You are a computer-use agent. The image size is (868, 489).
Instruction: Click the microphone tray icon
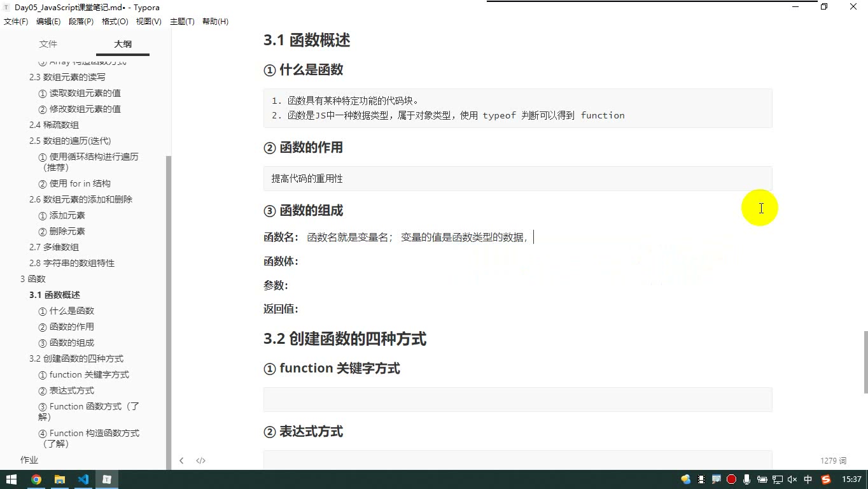746,479
